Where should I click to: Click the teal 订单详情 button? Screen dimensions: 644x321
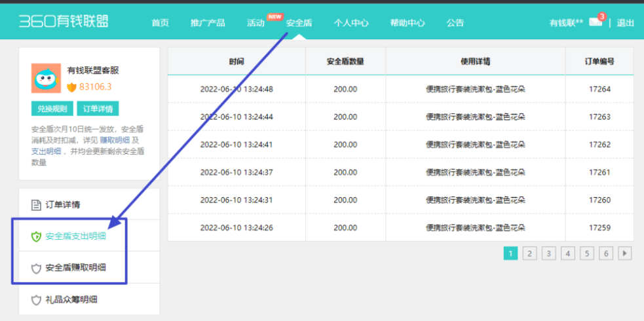pos(98,109)
